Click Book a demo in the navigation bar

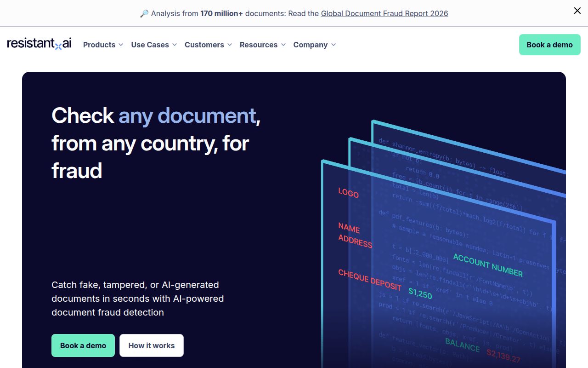550,45
